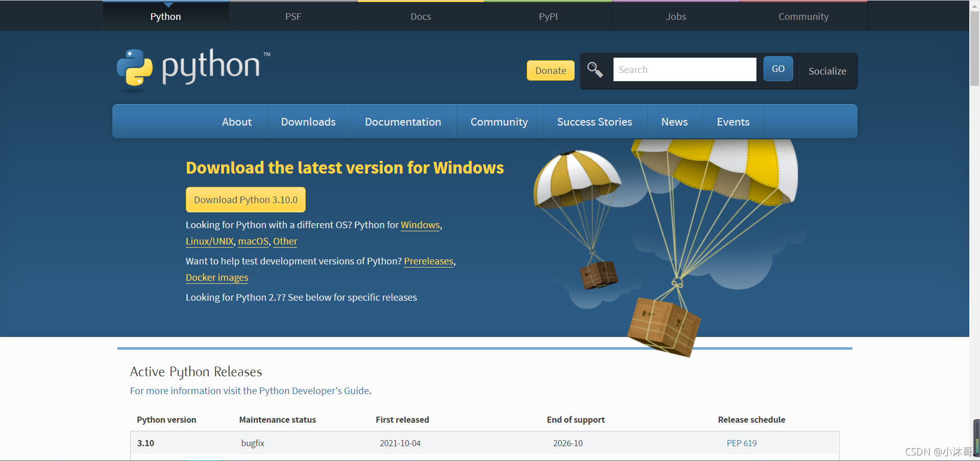Click the yellow Donate button

click(x=551, y=70)
